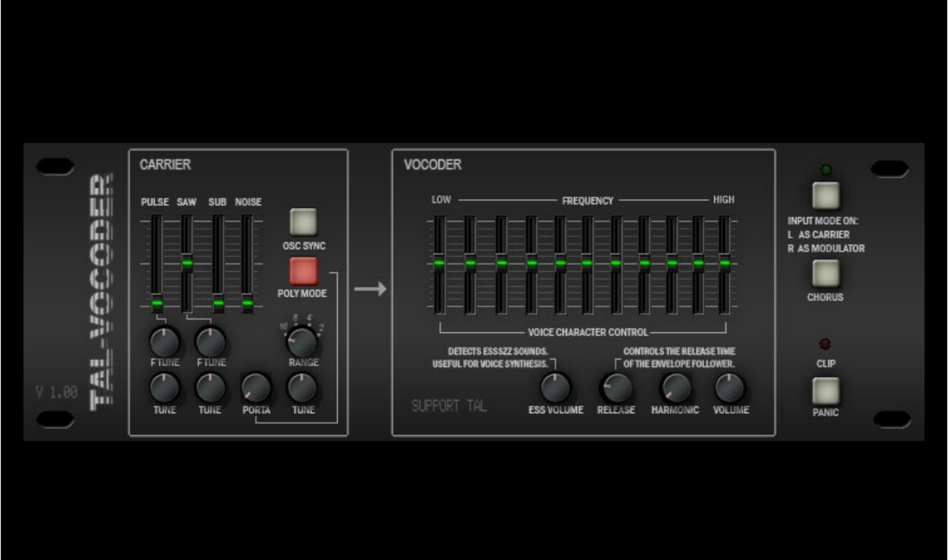
Task: Click the SAW level slider handle
Action: point(186,263)
